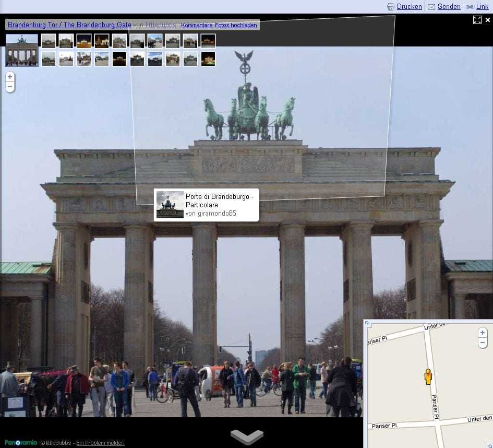Zoom in on the mini map
This screenshot has height=448, width=493.
tap(482, 333)
